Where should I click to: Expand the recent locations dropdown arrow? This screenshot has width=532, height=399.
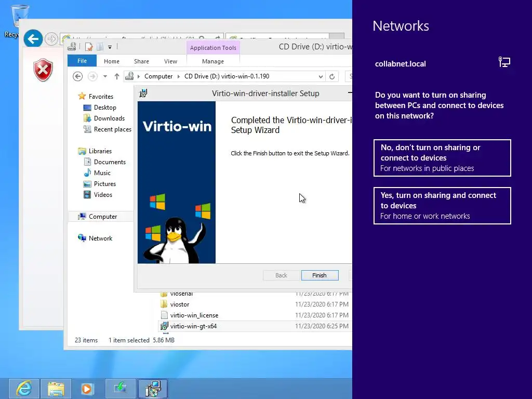pos(105,76)
